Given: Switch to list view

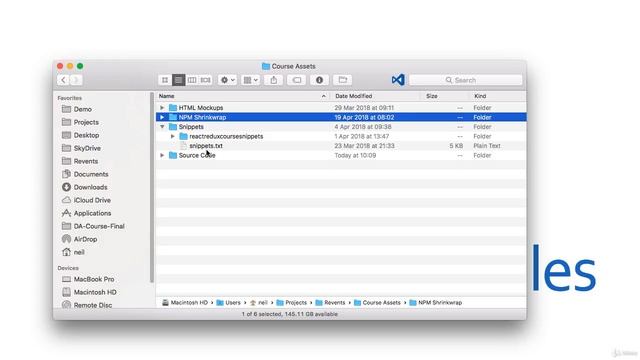Looking at the screenshot, I should [178, 80].
